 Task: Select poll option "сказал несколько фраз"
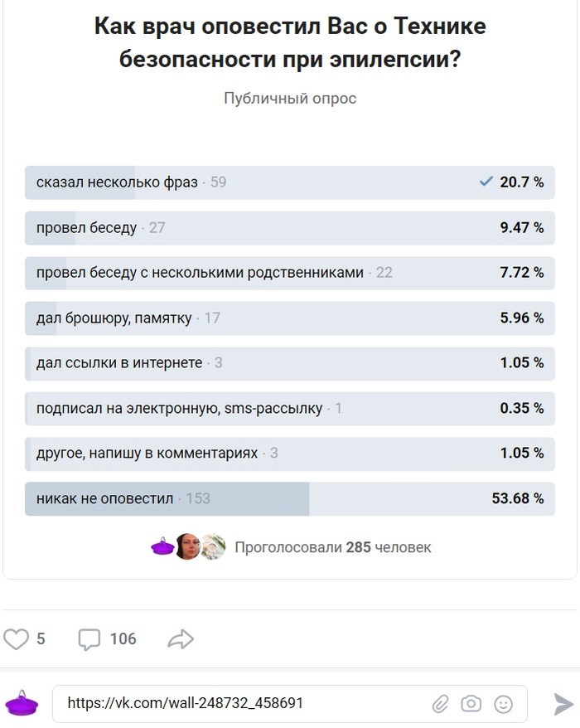[289, 182]
